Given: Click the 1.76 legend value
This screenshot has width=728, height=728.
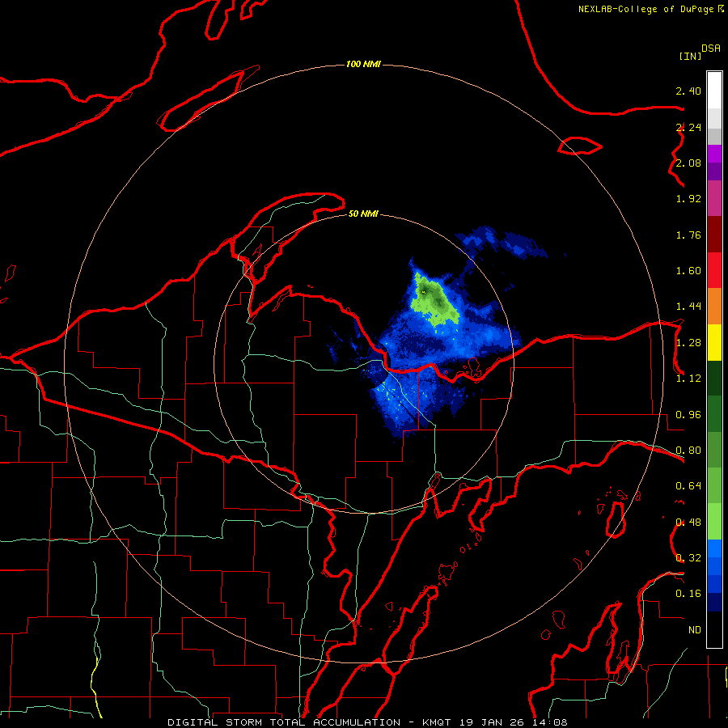Looking at the screenshot, I should pos(688,235).
